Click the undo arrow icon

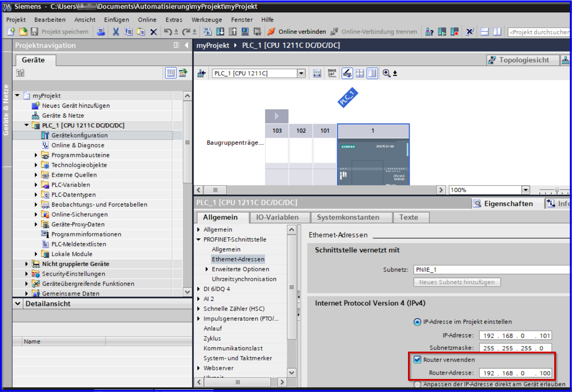pos(168,32)
